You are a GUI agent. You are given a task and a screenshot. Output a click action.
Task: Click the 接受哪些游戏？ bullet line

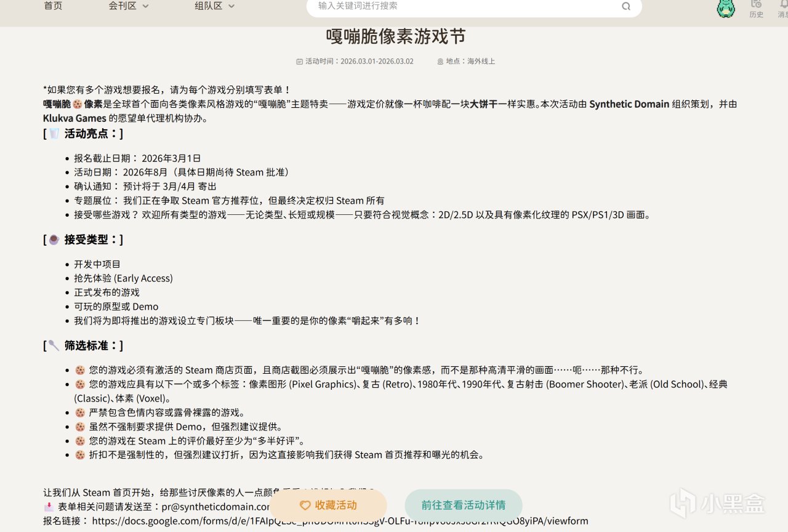pyautogui.click(x=362, y=215)
